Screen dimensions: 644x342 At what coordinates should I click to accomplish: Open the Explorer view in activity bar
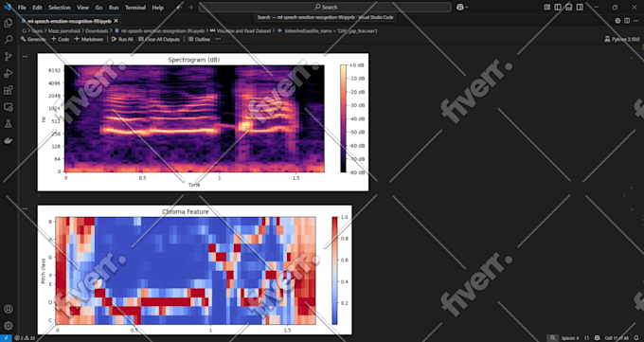point(9,23)
